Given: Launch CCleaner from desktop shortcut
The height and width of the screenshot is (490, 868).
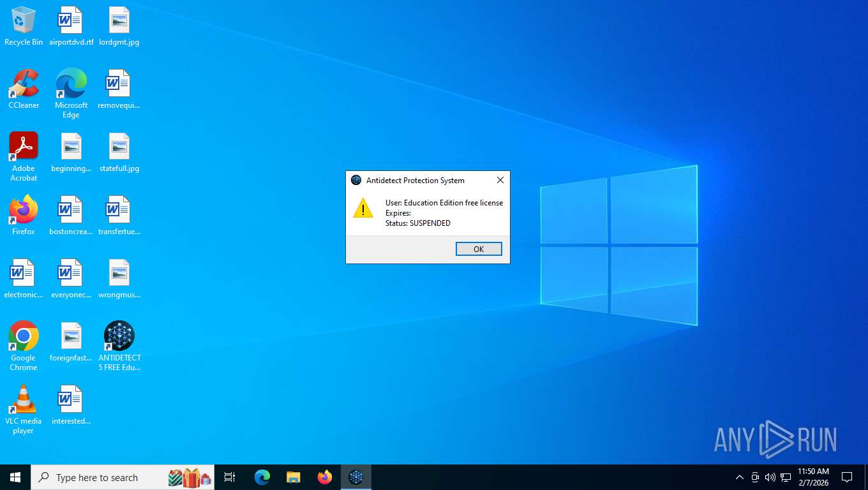Looking at the screenshot, I should pyautogui.click(x=24, y=89).
